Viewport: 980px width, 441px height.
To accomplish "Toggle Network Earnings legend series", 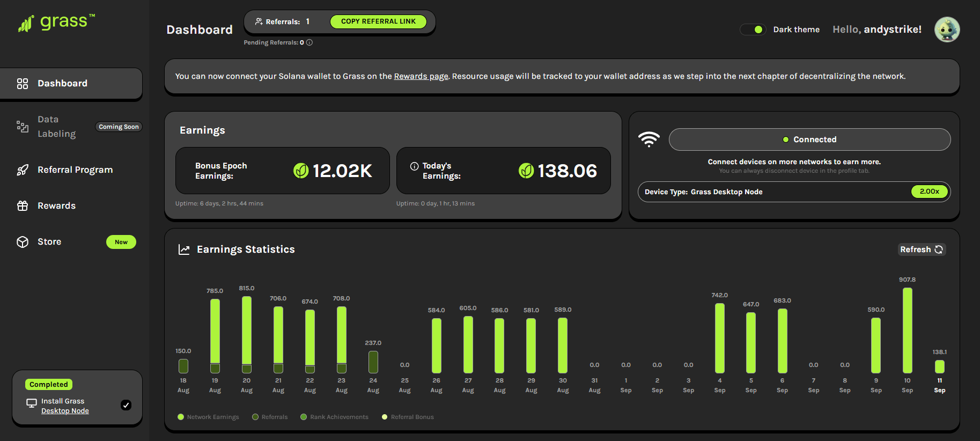I will click(x=208, y=417).
